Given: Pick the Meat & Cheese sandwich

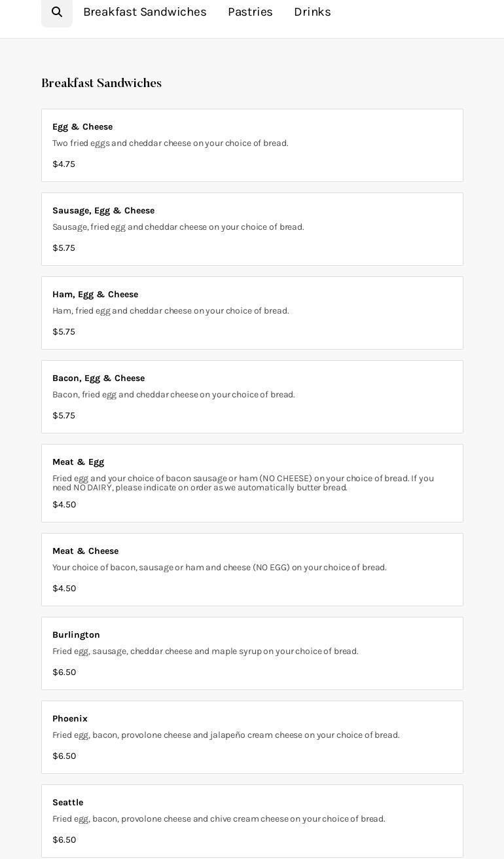Looking at the screenshot, I should pos(85,551).
